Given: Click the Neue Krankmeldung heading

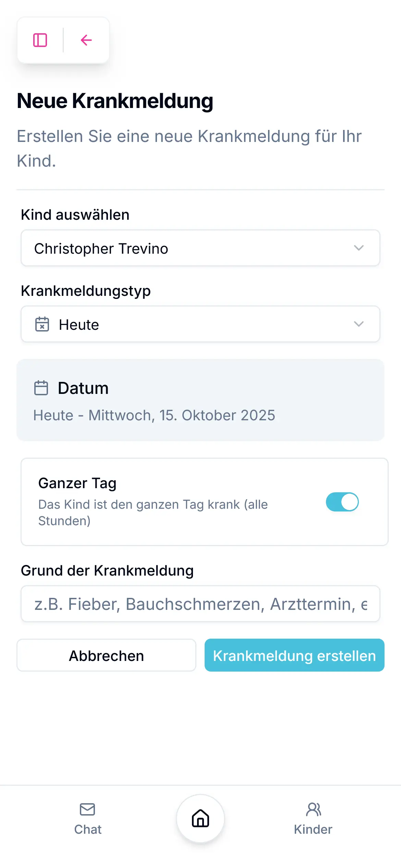Looking at the screenshot, I should tap(115, 101).
